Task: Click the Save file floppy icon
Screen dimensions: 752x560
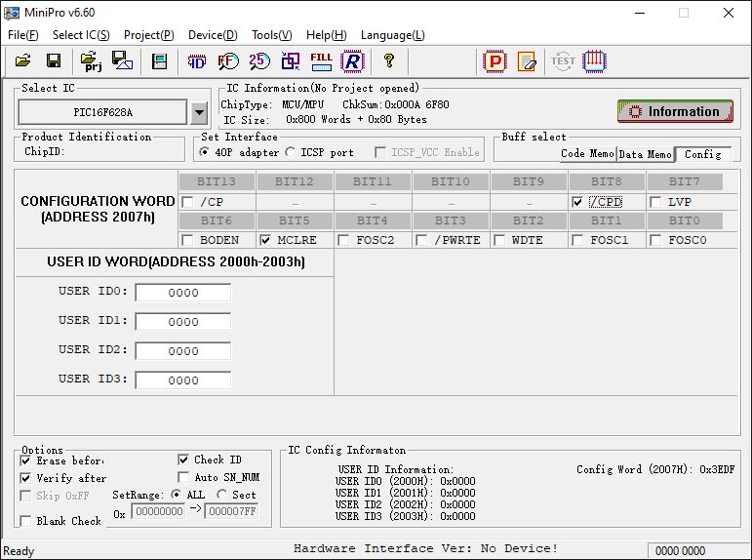Action: coord(54,60)
